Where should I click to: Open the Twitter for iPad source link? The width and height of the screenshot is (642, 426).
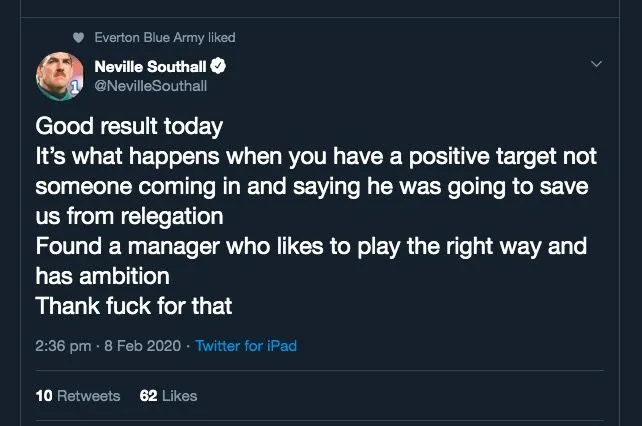click(246, 346)
